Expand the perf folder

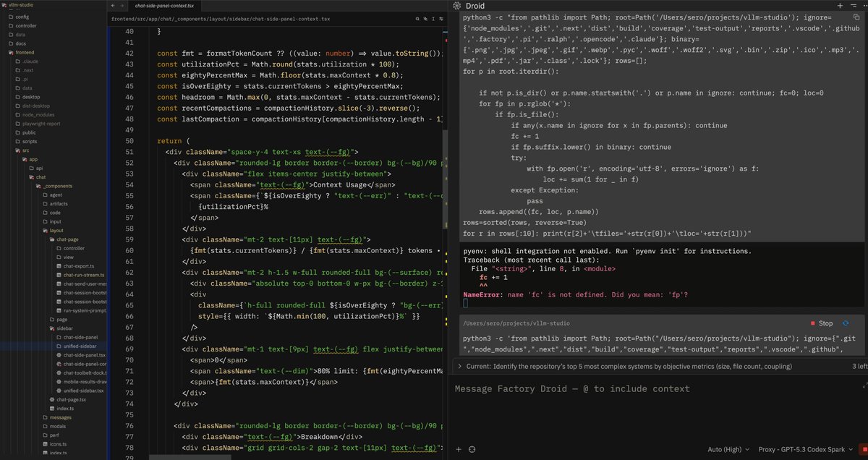point(50,435)
